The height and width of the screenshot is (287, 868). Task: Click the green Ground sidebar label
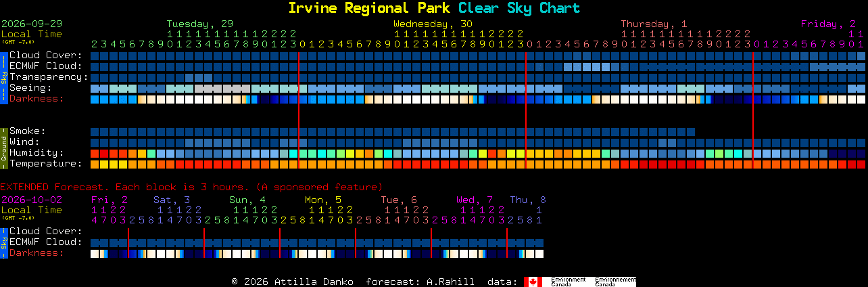pyautogui.click(x=3, y=147)
